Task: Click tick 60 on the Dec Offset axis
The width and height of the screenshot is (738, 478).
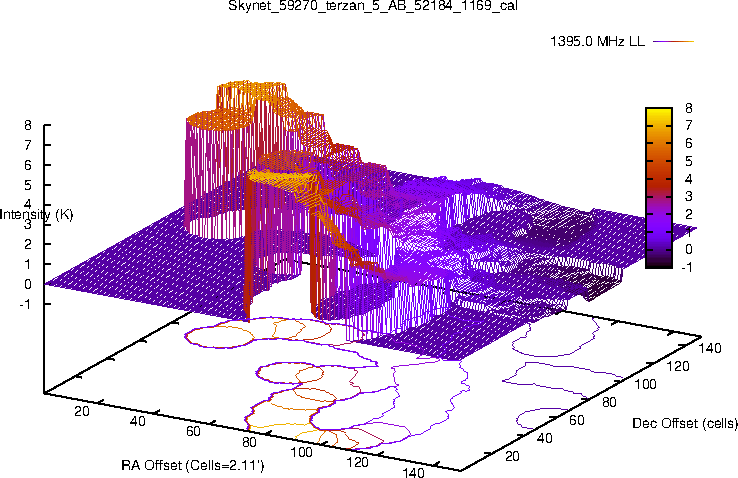Action: [577, 420]
